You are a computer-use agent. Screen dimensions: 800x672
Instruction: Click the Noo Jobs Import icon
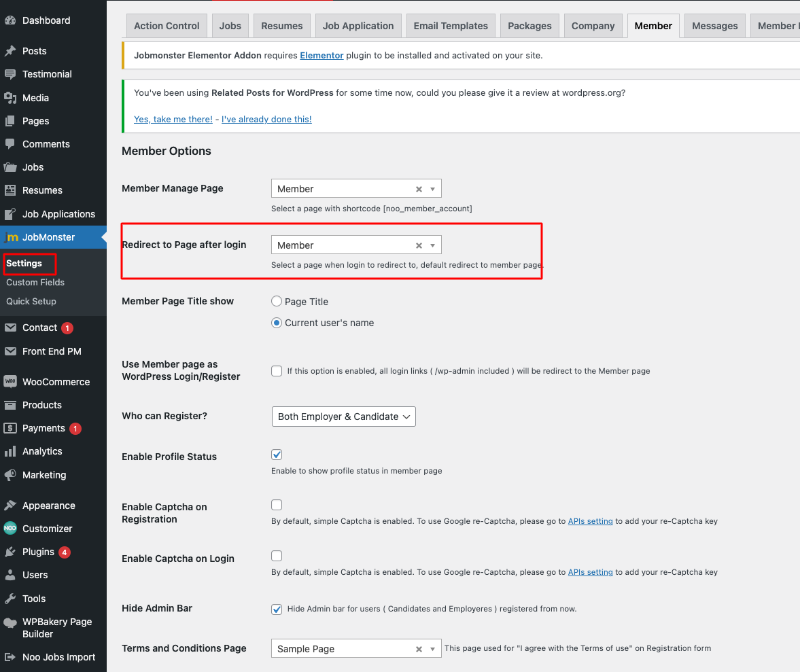pos(10,657)
